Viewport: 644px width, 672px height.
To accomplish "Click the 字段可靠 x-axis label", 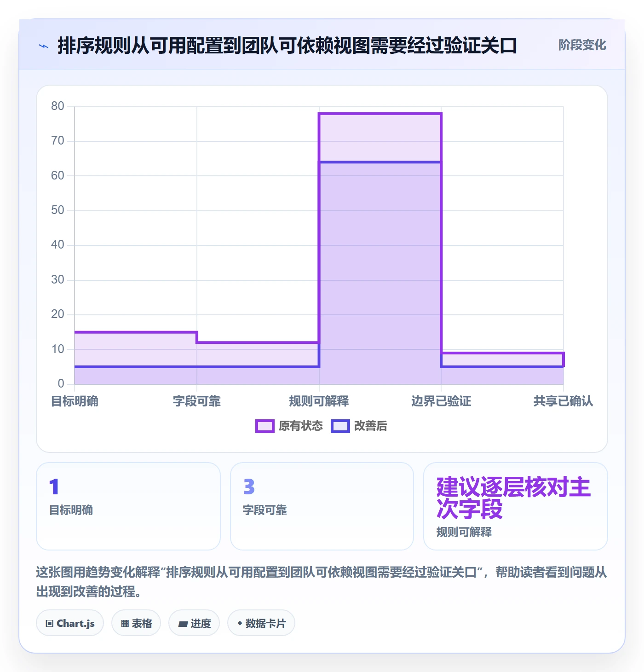I will (197, 401).
